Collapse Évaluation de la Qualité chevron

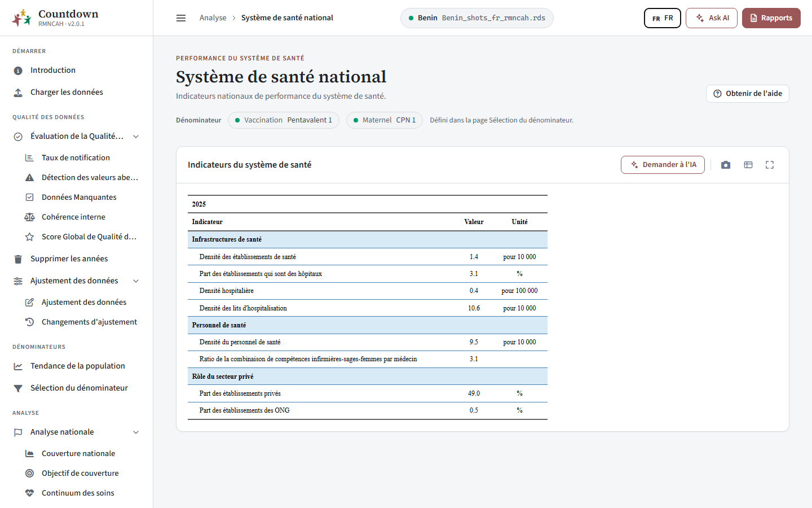pyautogui.click(x=136, y=137)
